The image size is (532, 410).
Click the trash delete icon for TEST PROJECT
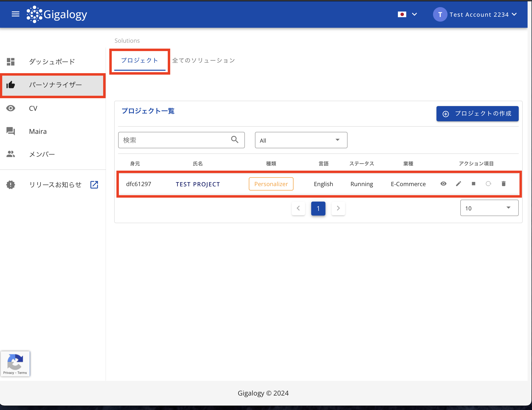click(x=504, y=184)
